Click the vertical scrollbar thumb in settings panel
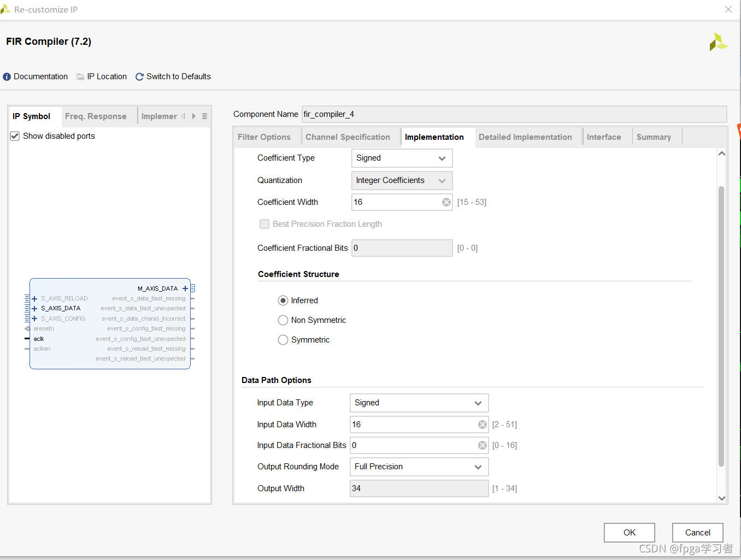This screenshot has width=741, height=560. 721,327
